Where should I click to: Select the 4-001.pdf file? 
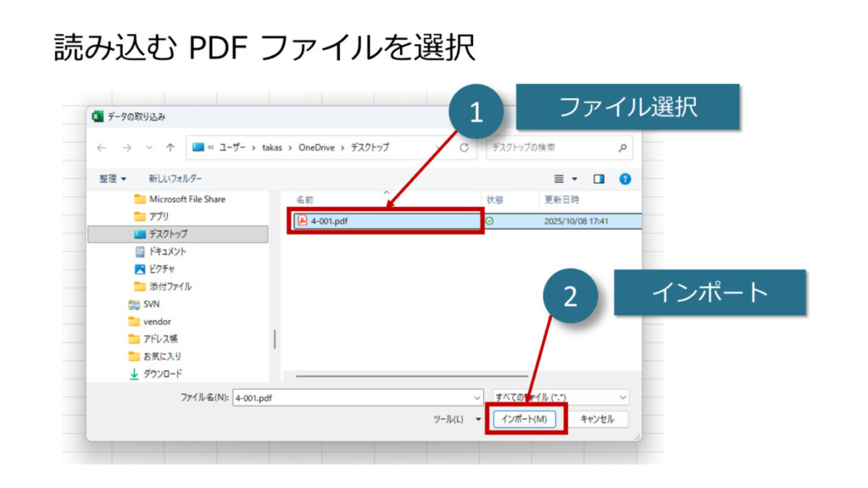click(329, 221)
